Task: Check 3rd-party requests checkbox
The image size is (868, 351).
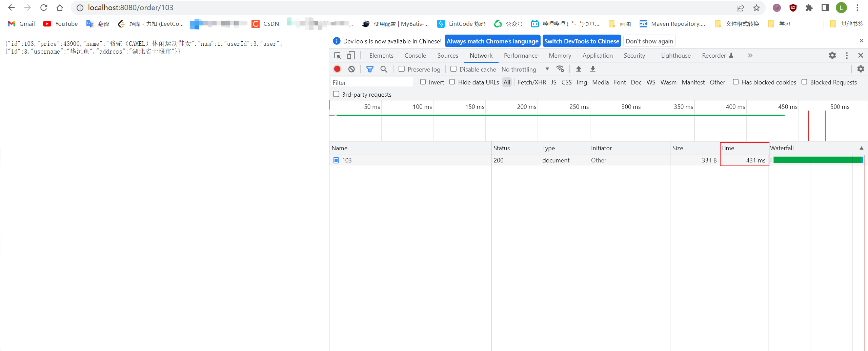Action: tap(336, 94)
